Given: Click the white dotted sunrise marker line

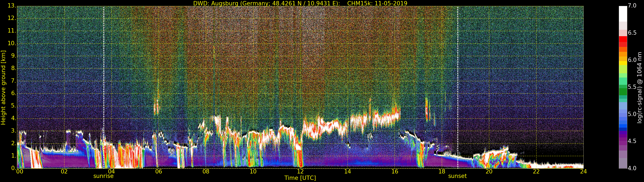Looking at the screenshot, I should (x=103, y=87).
